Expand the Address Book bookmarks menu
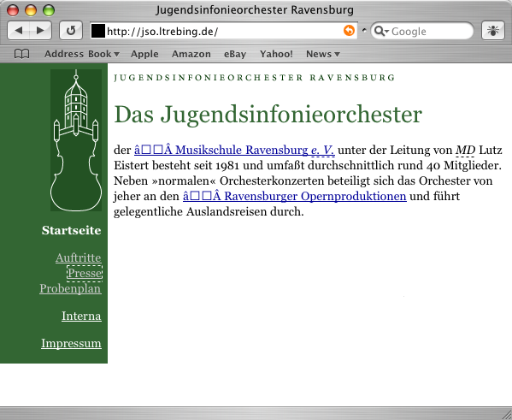This screenshot has width=512, height=420. 82,54
